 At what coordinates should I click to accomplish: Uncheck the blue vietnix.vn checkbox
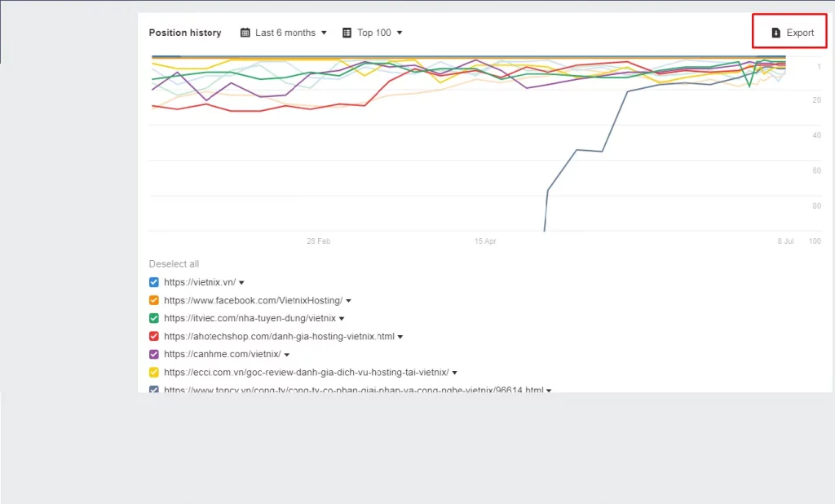[x=154, y=282]
